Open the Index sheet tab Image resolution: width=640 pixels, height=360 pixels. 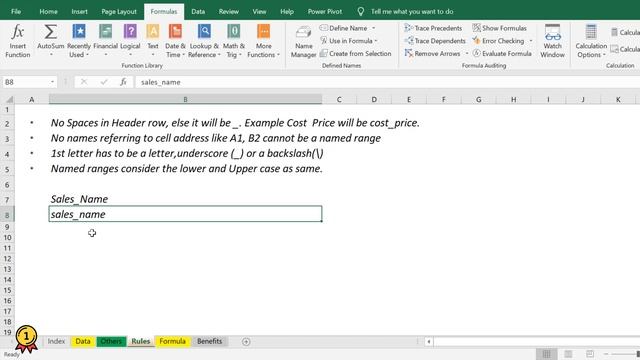pos(56,341)
